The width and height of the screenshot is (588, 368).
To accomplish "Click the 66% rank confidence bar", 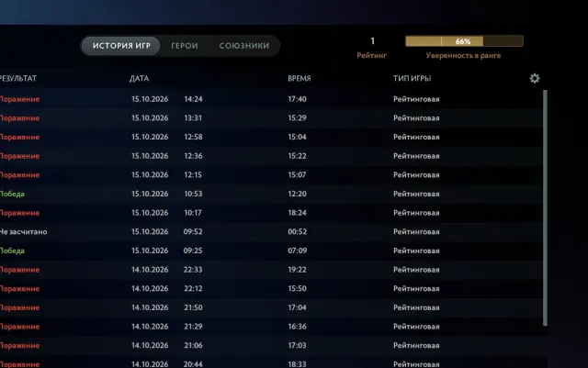I will point(464,41).
